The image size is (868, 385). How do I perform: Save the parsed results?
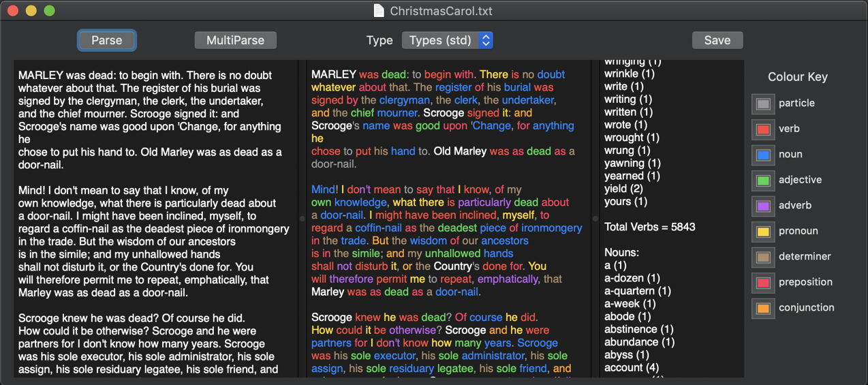(x=717, y=40)
